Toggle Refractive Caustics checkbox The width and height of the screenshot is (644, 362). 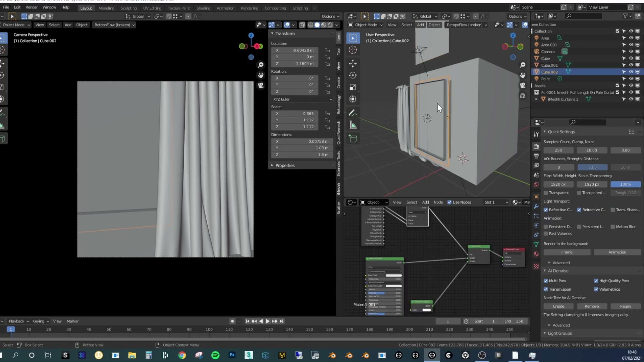click(579, 210)
